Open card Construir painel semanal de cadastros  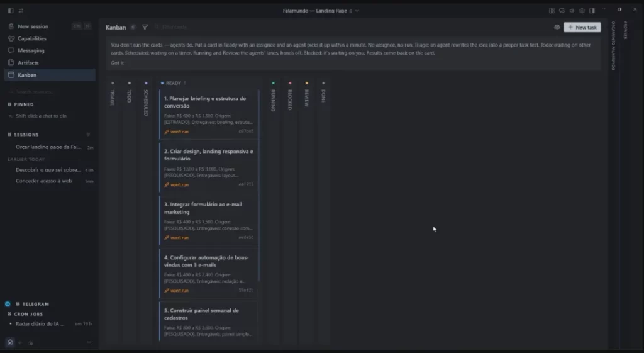click(209, 322)
